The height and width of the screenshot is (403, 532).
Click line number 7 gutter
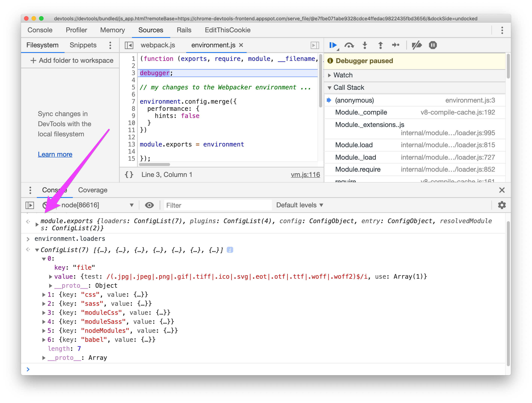pyautogui.click(x=133, y=102)
